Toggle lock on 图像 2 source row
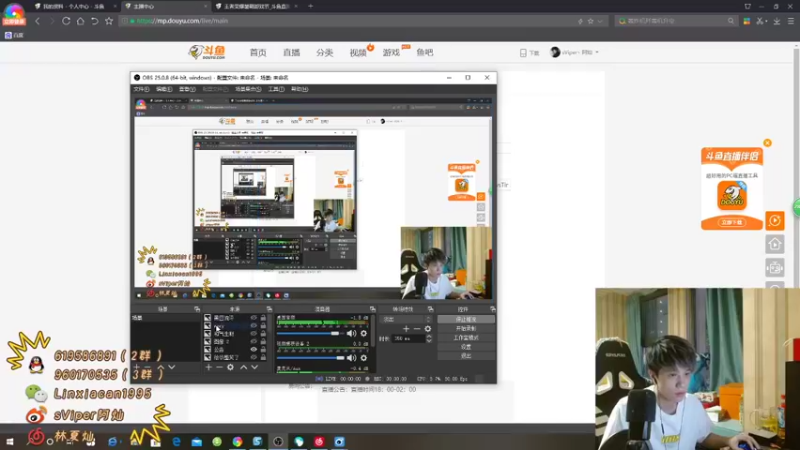 [x=263, y=341]
